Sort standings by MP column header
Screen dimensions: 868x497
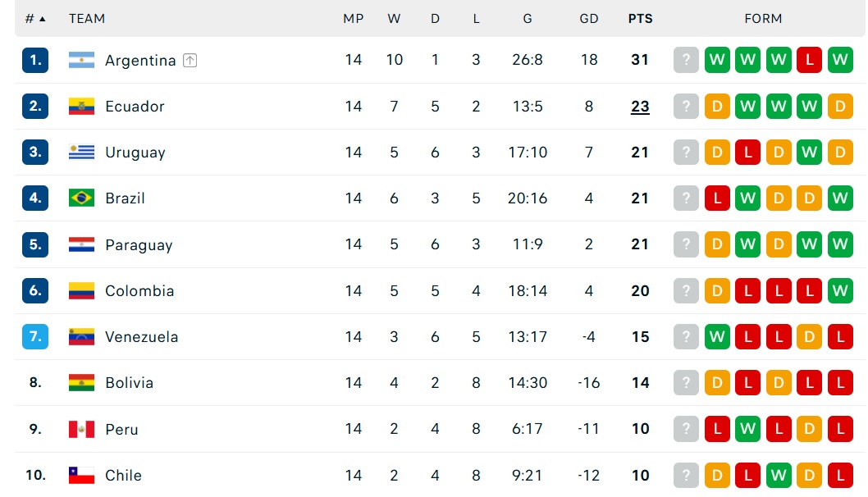(353, 19)
